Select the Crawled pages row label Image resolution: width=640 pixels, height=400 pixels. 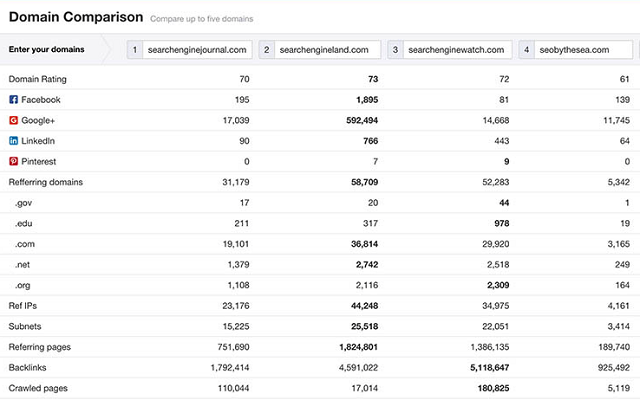[x=38, y=388]
